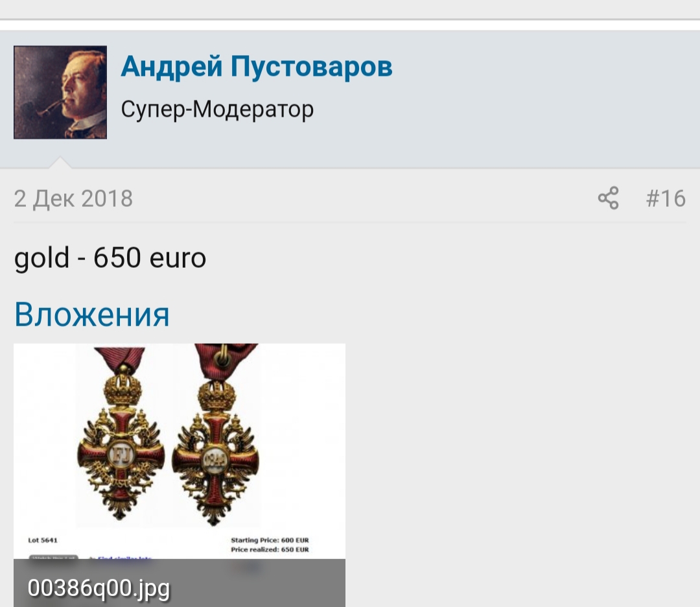The image size is (700, 607).
Task: Open Андрей Пустоваров's profile via username
Action: (x=257, y=66)
